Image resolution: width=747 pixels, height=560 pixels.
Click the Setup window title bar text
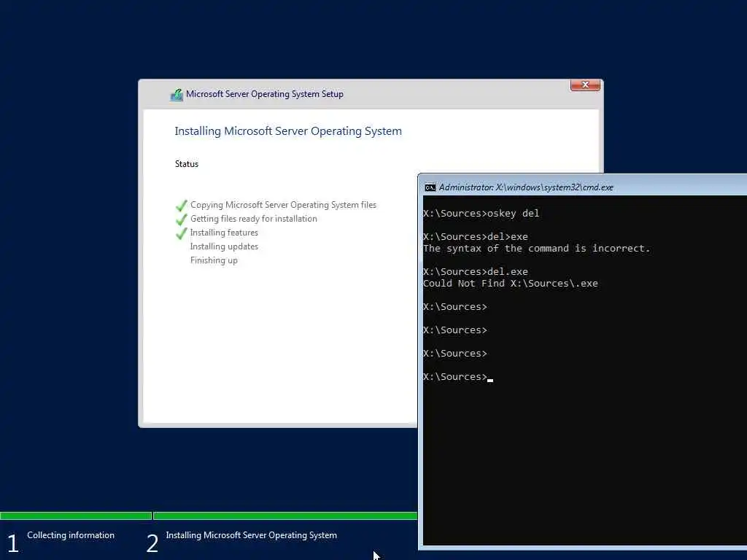[x=264, y=94]
